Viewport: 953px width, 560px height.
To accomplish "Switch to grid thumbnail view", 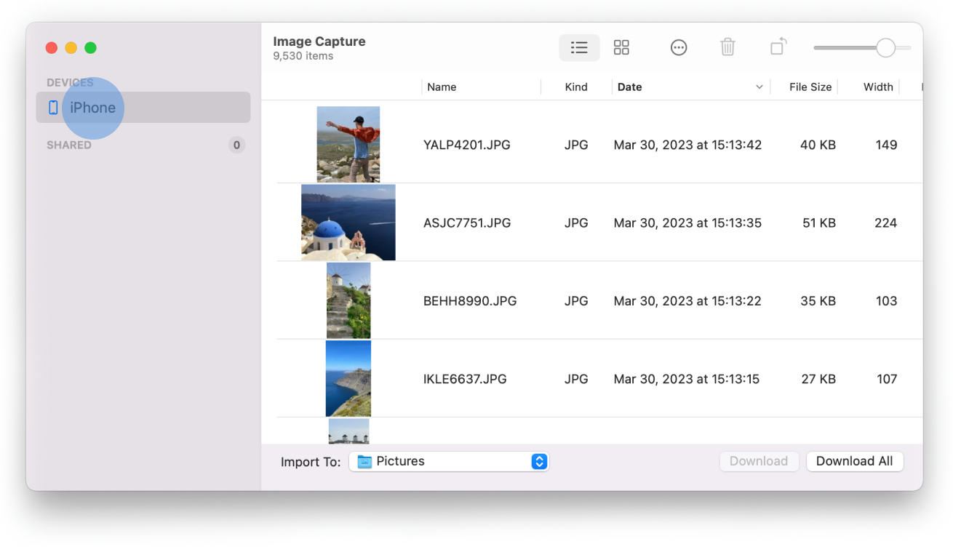I will (x=621, y=47).
